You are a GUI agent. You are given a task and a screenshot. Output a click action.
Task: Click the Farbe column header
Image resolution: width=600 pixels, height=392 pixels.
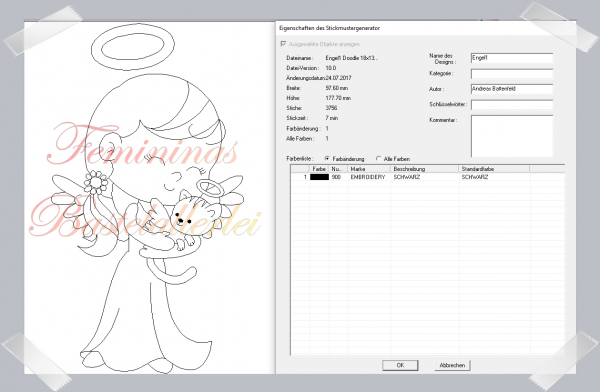tap(319, 169)
